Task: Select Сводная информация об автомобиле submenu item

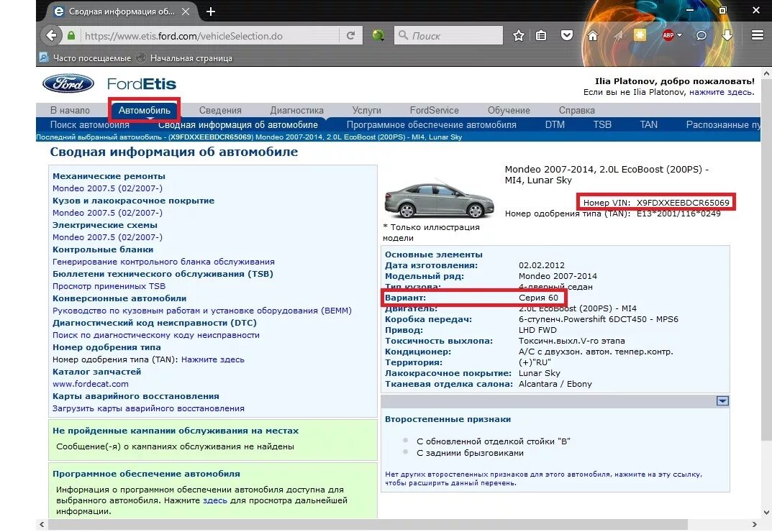Action: (x=238, y=124)
